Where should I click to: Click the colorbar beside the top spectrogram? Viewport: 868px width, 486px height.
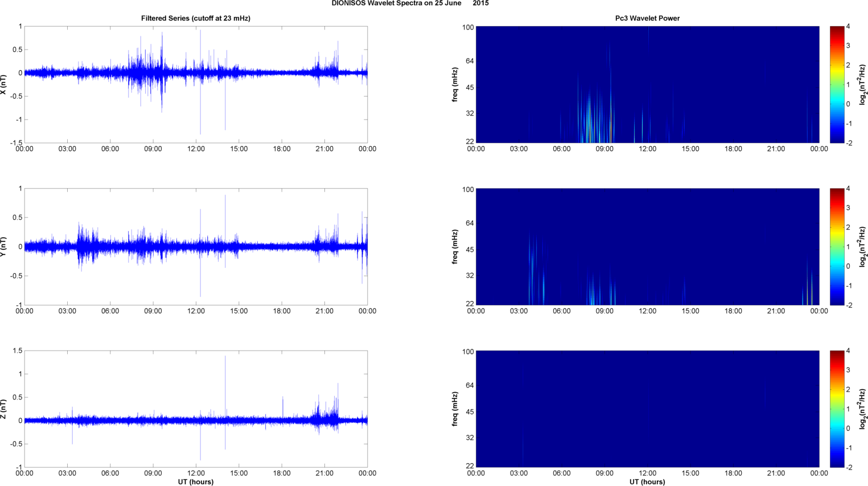836,84
